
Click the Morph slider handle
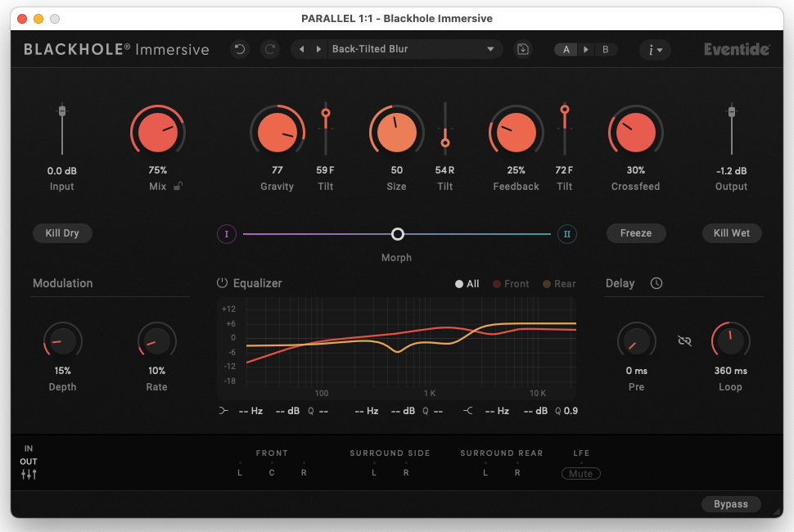pos(398,234)
